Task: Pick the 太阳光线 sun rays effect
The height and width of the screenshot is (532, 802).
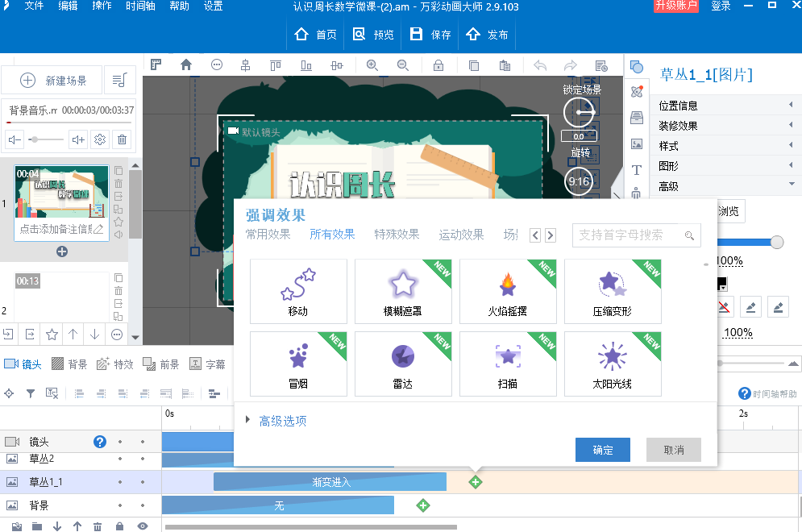Action: coord(613,364)
